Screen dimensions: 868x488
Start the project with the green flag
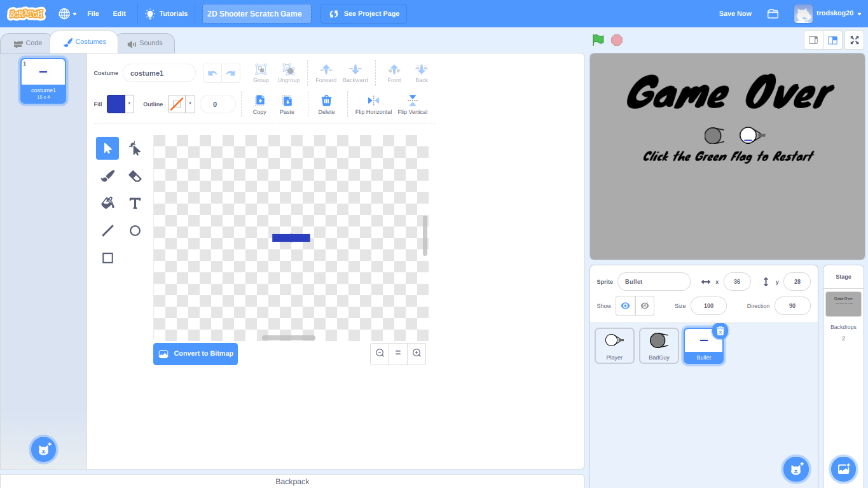pos(597,39)
